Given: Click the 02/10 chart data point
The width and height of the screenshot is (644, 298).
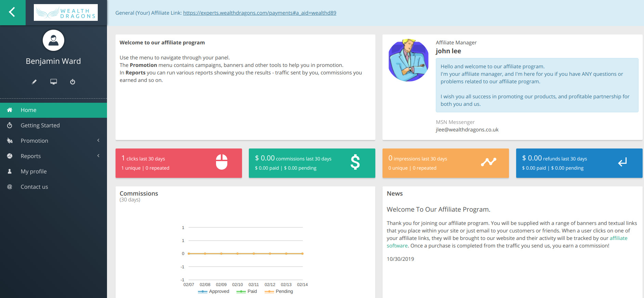Looking at the screenshot, I should [238, 254].
